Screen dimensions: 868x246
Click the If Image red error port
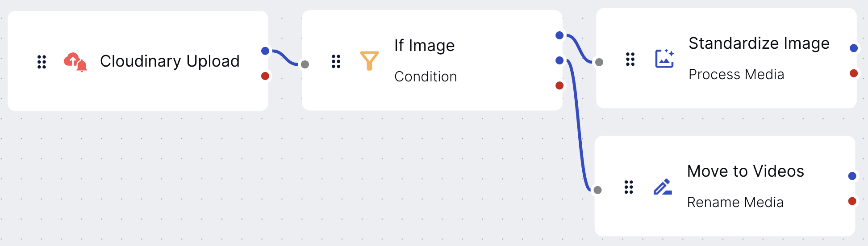[559, 85]
